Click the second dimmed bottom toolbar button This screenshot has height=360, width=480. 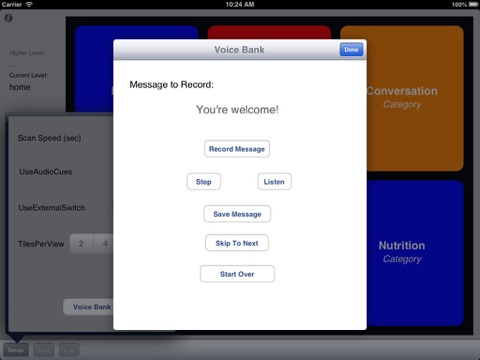coord(44,350)
